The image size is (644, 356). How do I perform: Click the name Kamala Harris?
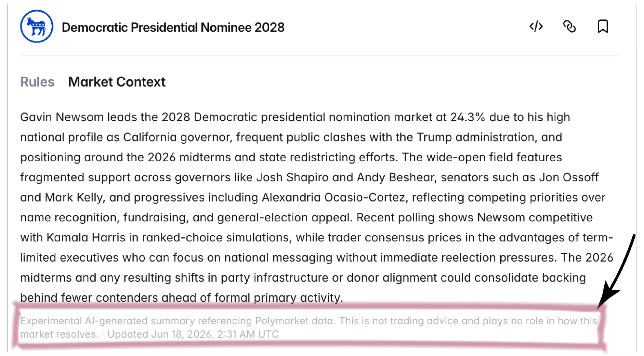[x=86, y=238]
